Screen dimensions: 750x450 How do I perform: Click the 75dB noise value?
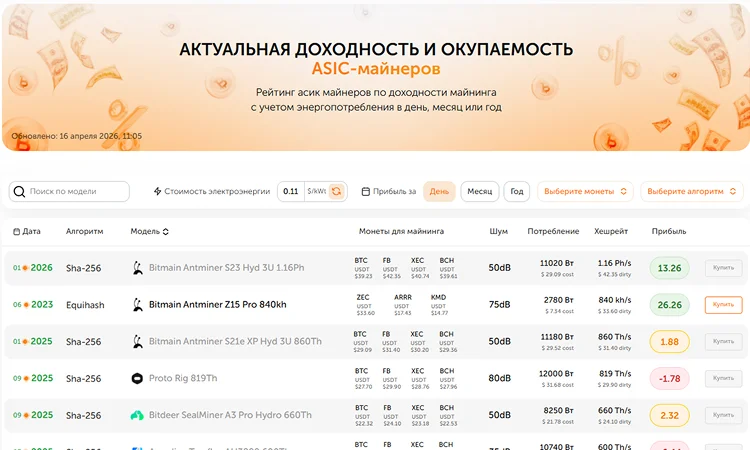pyautogui.click(x=499, y=305)
